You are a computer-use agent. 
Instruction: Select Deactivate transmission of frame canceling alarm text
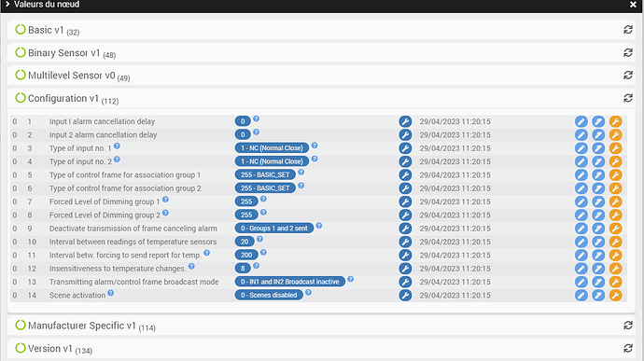[x=133, y=229]
